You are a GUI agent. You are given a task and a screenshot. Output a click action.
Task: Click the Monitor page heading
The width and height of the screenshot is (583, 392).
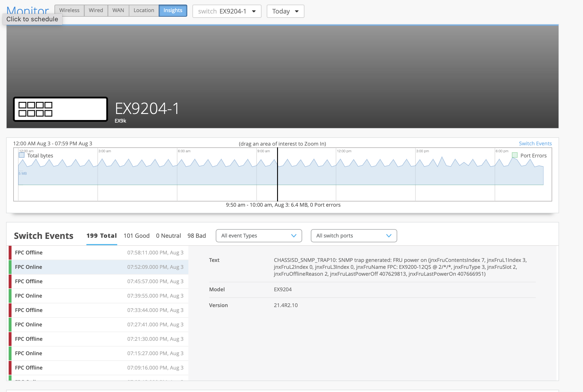(x=28, y=10)
